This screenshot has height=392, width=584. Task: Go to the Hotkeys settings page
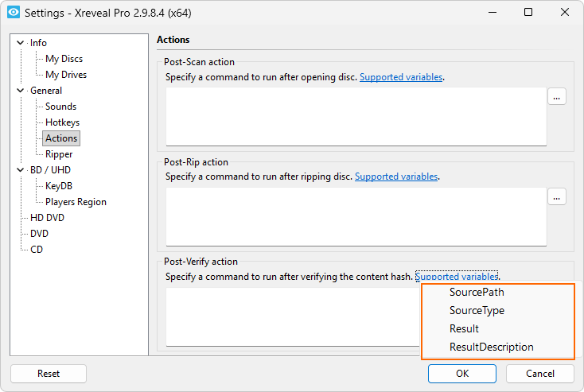[62, 122]
